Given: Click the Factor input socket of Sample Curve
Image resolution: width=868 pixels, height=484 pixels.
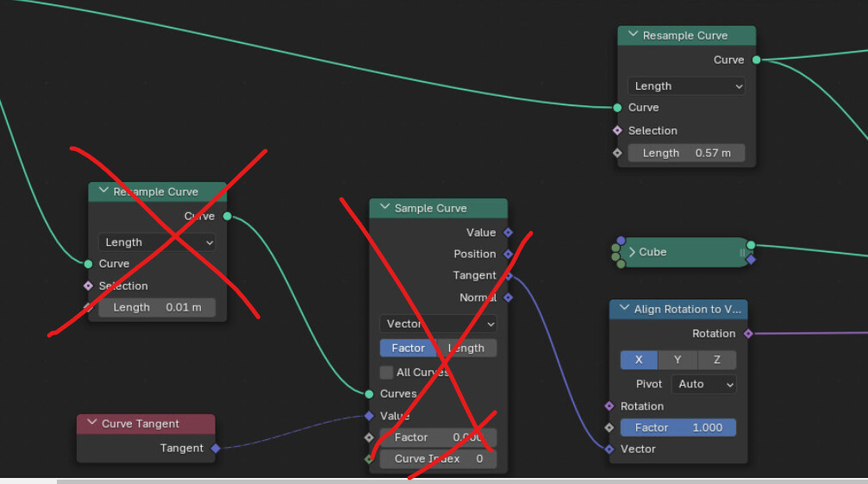Looking at the screenshot, I should [369, 437].
